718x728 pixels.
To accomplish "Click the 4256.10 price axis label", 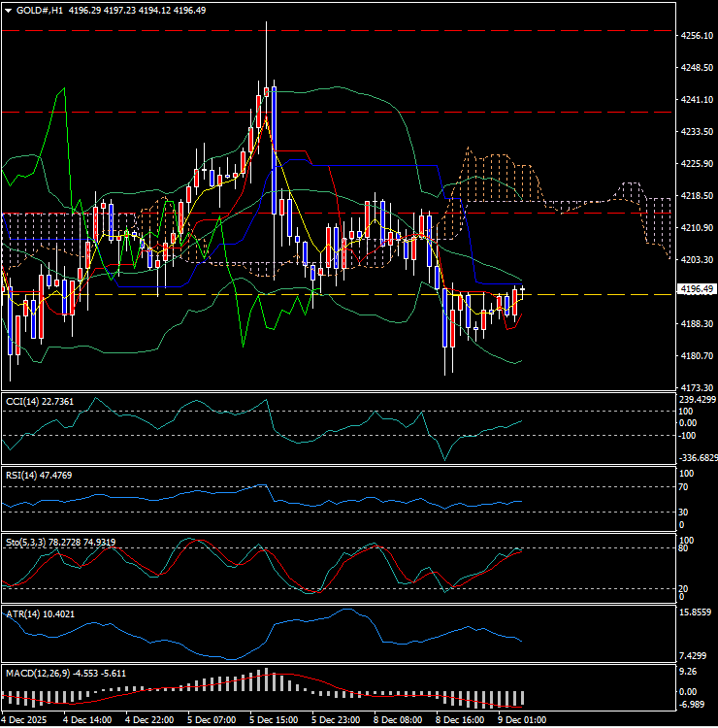I will click(x=698, y=36).
